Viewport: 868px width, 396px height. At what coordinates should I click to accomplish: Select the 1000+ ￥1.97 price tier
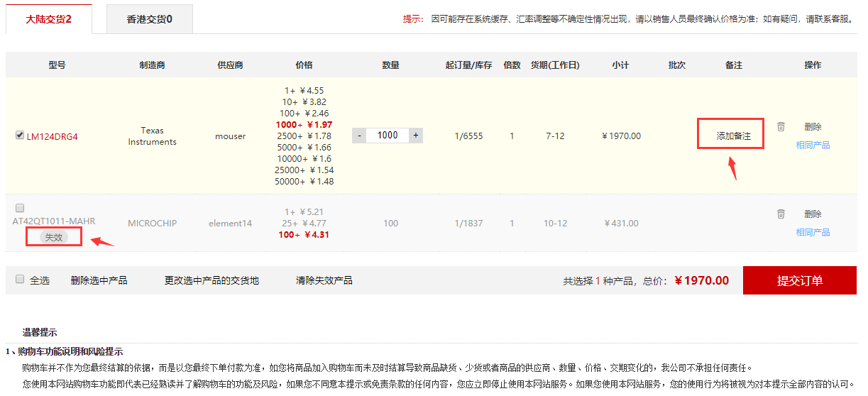pos(304,125)
